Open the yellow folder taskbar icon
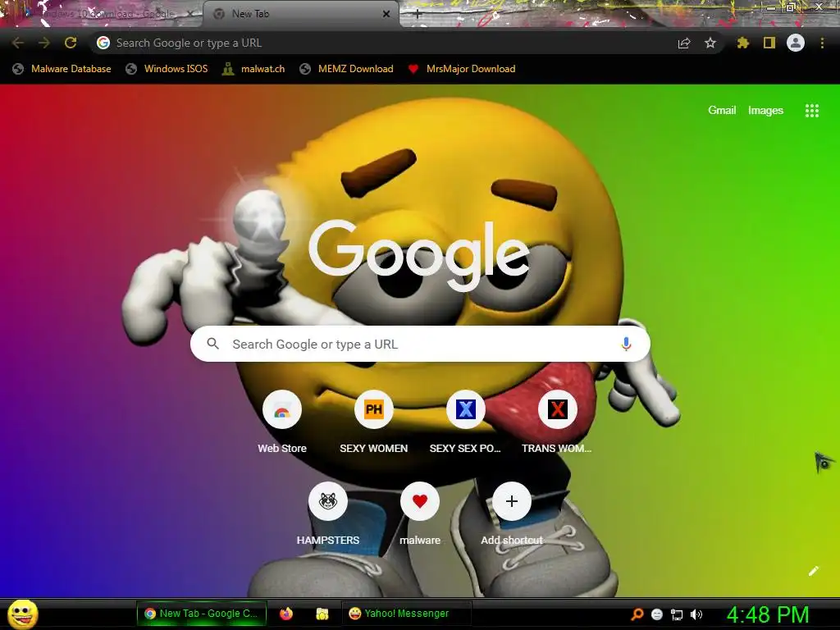The width and height of the screenshot is (840, 630). pos(322,614)
